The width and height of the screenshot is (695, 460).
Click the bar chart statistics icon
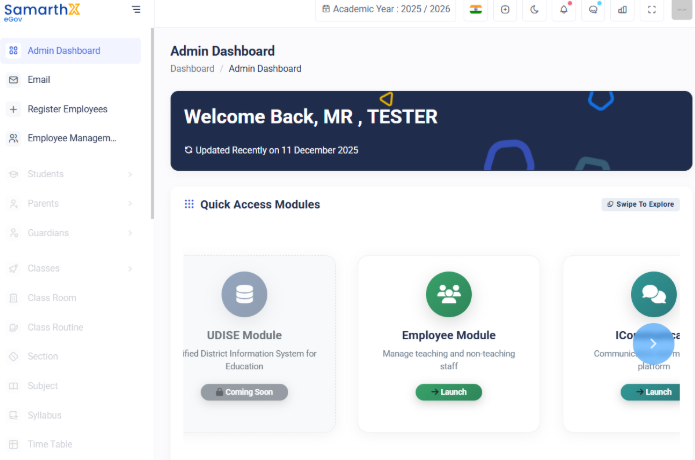click(x=622, y=9)
